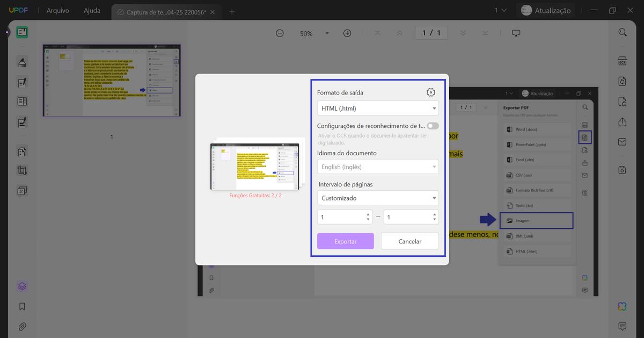Open the attachments panel
The height and width of the screenshot is (338, 644).
pos(21,326)
